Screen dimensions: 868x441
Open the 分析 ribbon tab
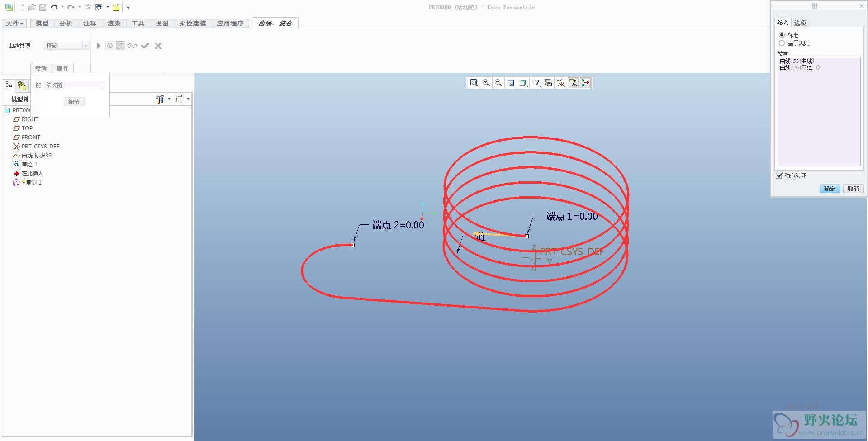(x=66, y=23)
